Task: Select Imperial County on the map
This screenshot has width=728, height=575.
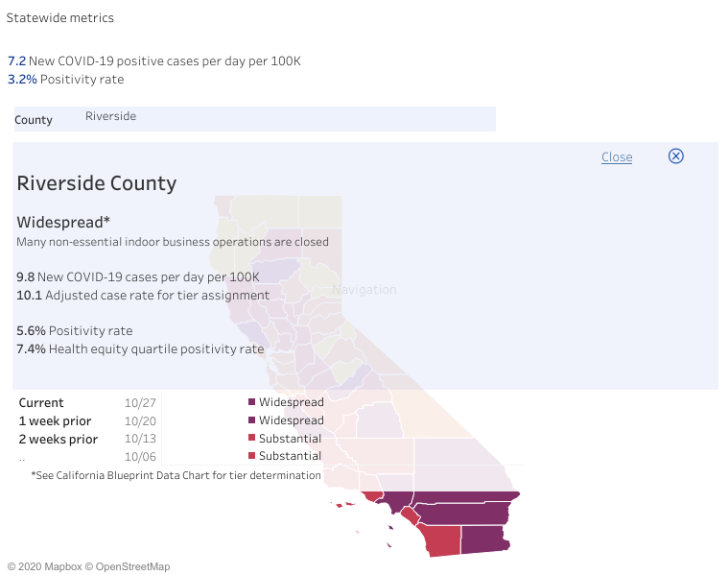Action: (x=484, y=538)
